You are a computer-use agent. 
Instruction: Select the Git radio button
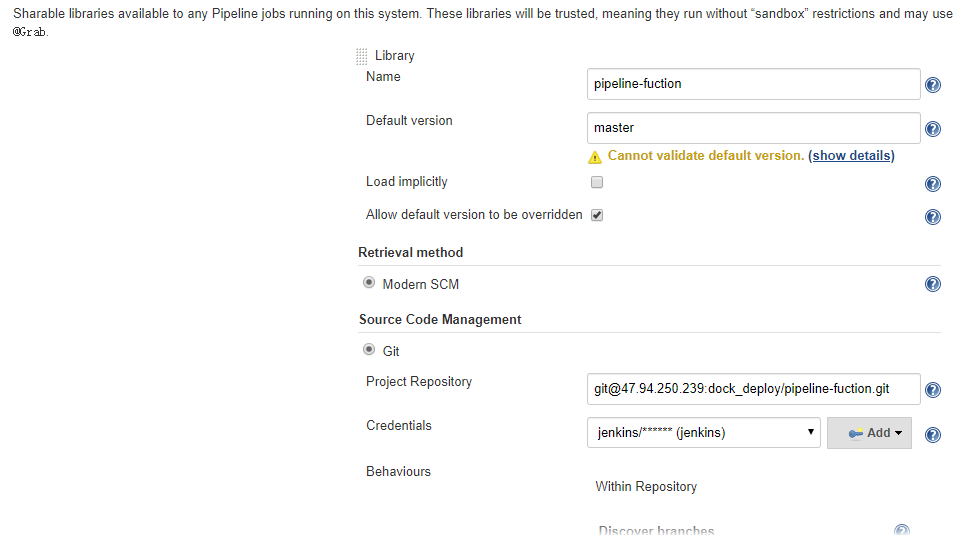pos(369,350)
